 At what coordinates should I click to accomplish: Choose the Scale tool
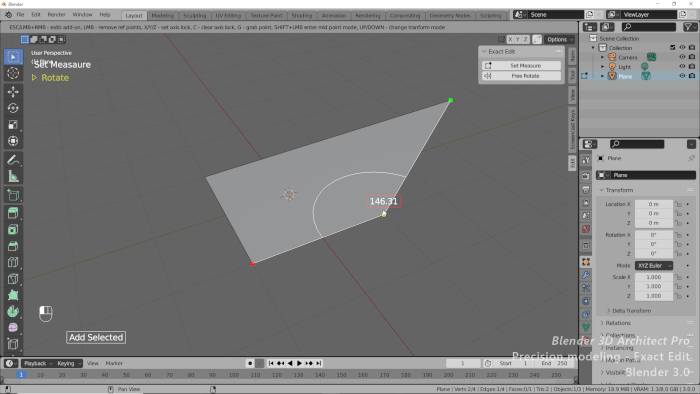pyautogui.click(x=13, y=124)
